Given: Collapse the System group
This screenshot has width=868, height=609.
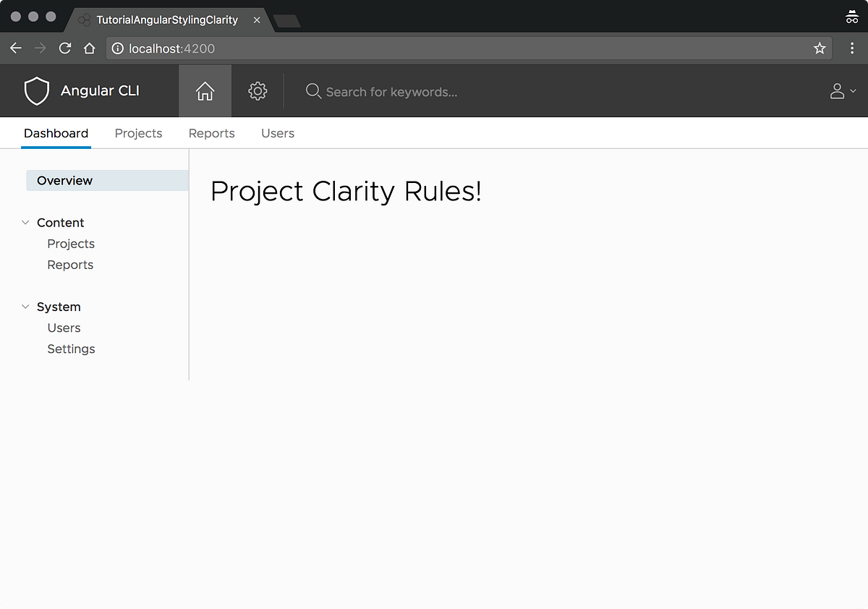Looking at the screenshot, I should 25,306.
